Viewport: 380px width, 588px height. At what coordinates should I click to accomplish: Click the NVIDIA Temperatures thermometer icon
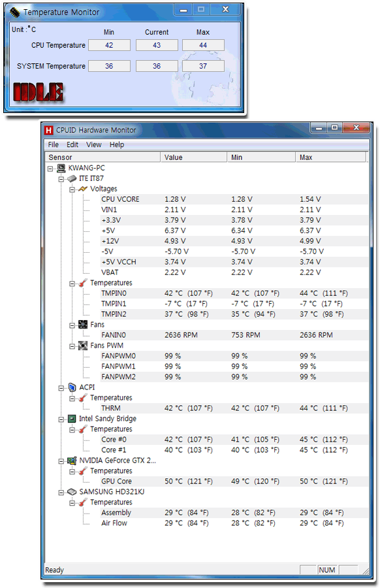pos(83,470)
